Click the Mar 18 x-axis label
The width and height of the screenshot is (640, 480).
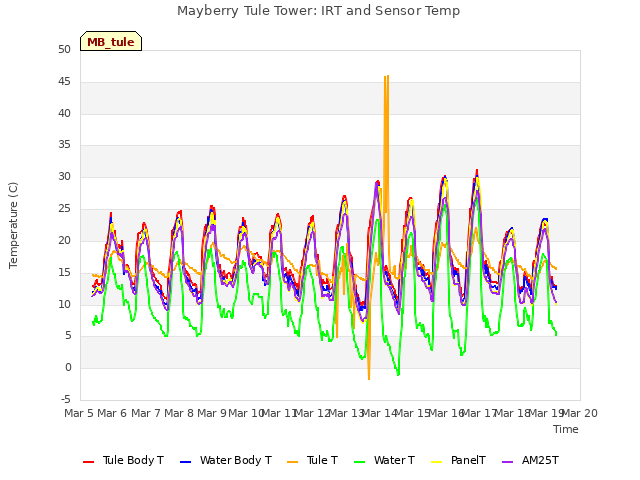pos(513,413)
